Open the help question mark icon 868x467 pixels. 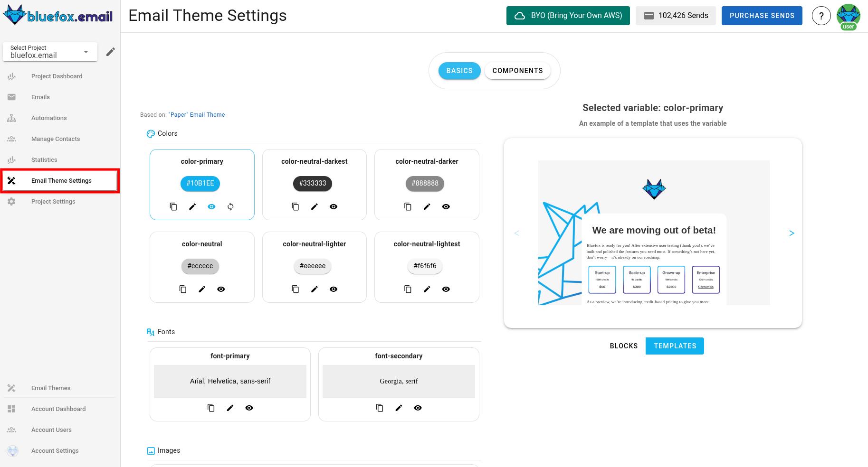(x=821, y=16)
